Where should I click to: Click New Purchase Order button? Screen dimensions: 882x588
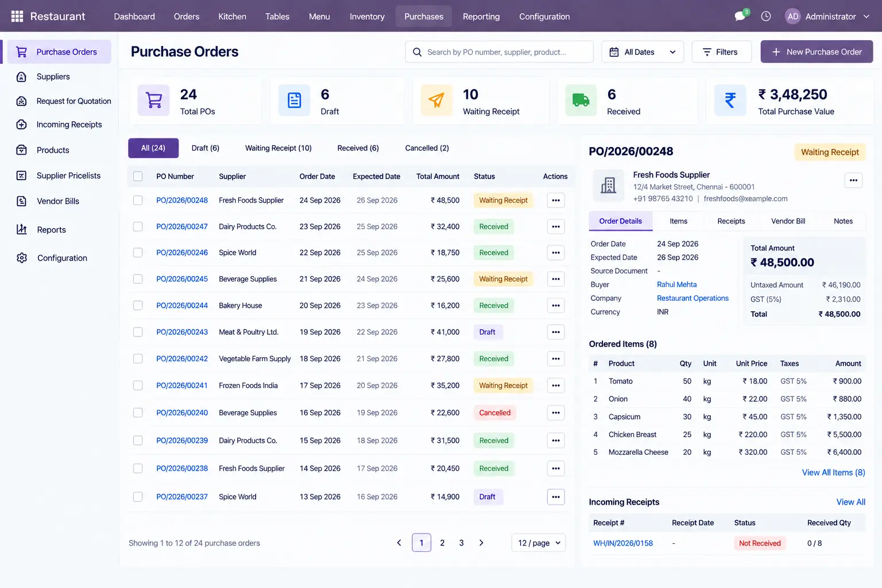817,52
